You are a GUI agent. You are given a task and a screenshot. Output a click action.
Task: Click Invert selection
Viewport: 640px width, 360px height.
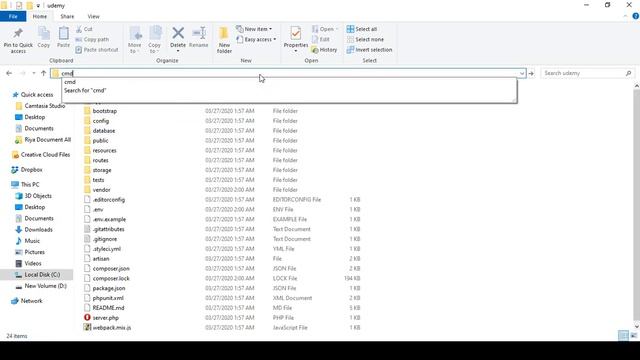369,50
